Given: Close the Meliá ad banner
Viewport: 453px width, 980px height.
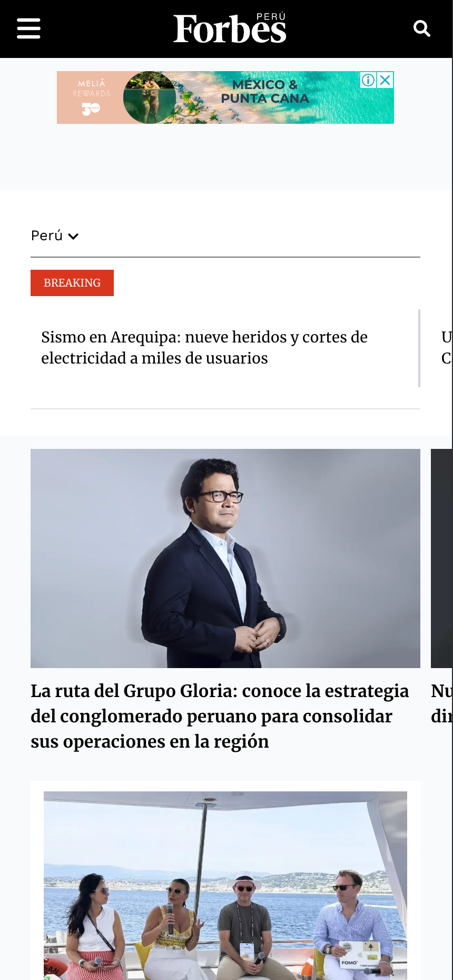Looking at the screenshot, I should [386, 80].
